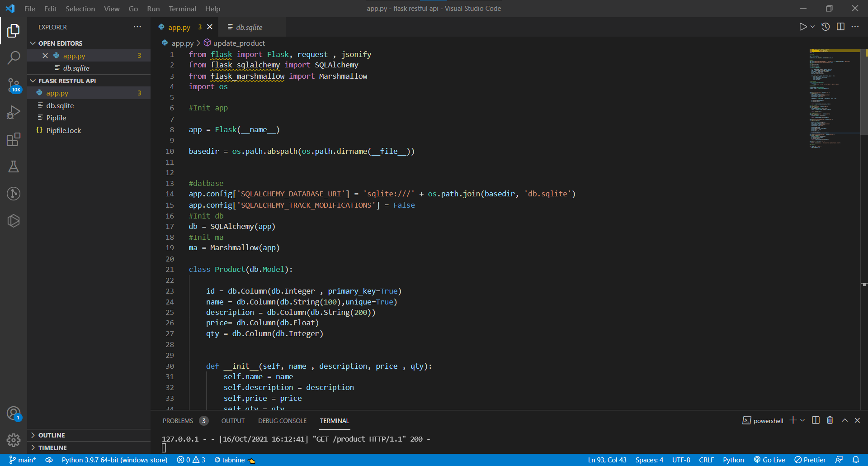Open the Manage gear settings icon
Image resolution: width=868 pixels, height=466 pixels.
[x=14, y=440]
